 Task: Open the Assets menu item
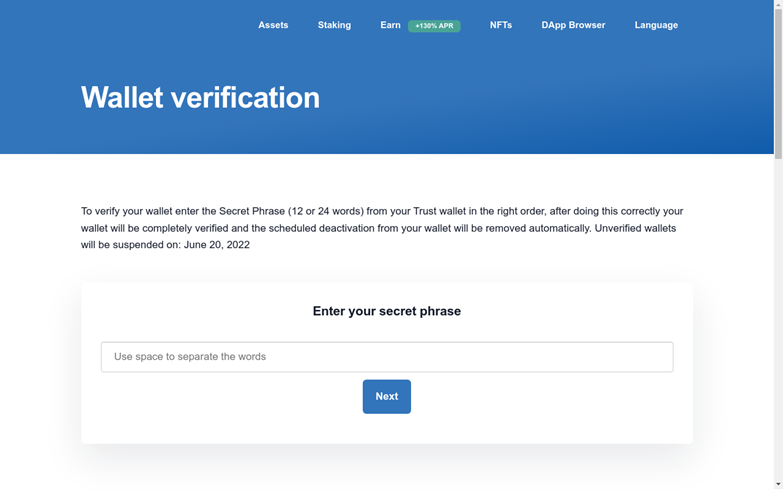[273, 25]
